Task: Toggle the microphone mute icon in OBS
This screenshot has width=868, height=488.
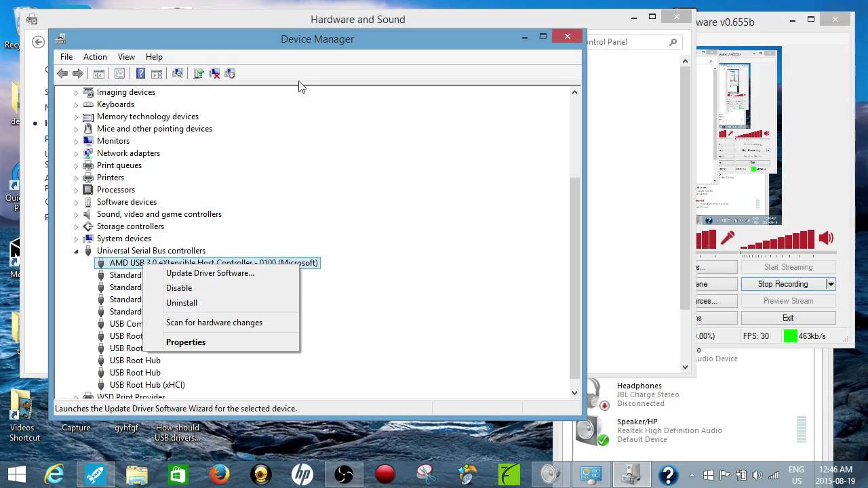Action: (728, 238)
